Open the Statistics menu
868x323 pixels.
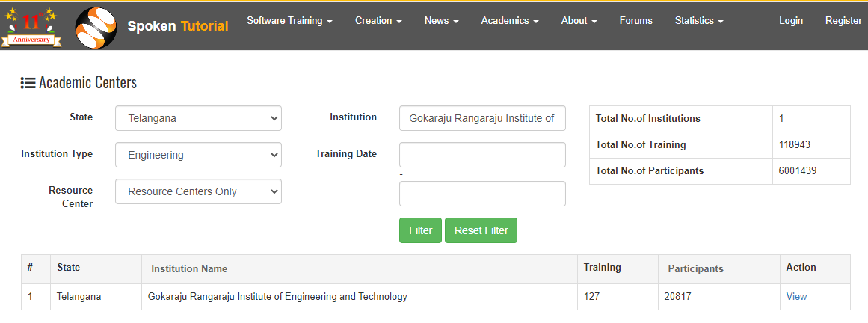[x=699, y=20]
